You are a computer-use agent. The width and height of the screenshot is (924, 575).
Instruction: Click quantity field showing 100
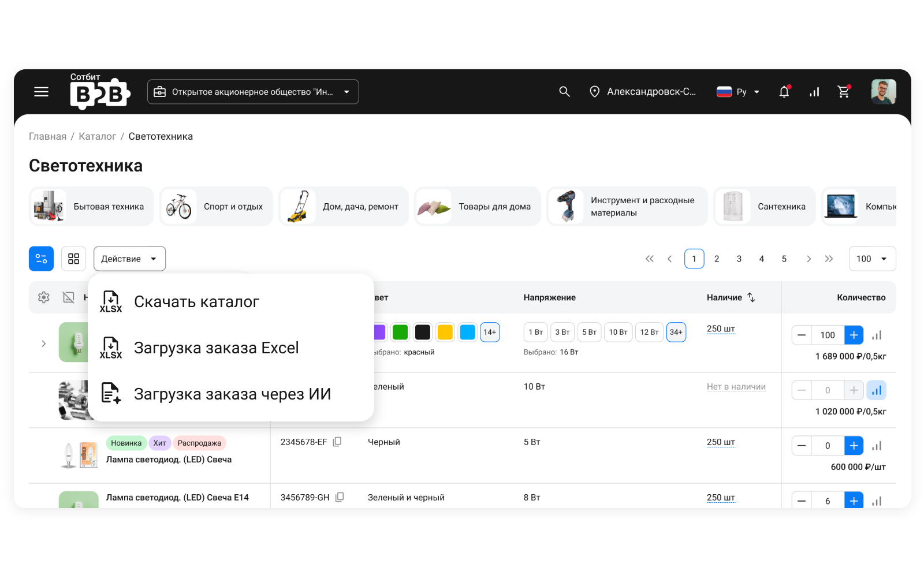[x=828, y=335]
